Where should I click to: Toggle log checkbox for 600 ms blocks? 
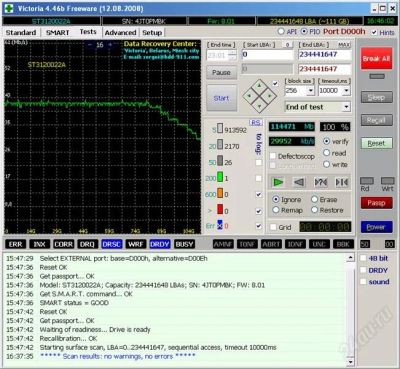[259, 194]
